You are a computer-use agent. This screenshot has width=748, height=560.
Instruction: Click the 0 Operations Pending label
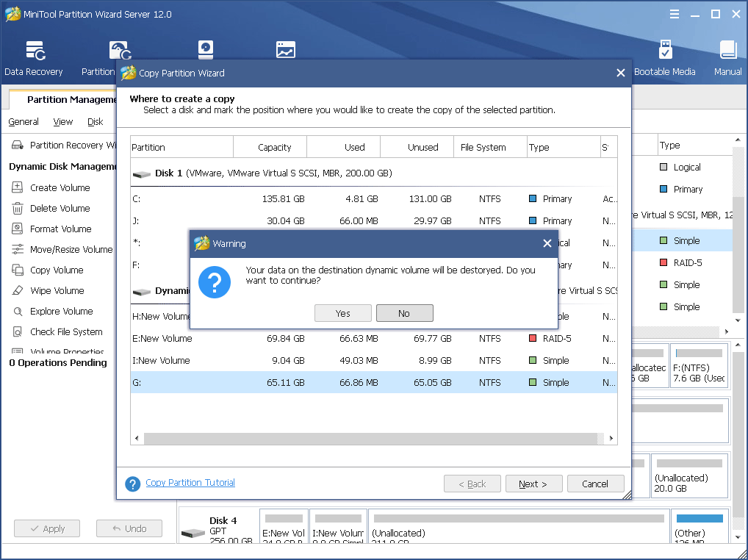click(58, 362)
